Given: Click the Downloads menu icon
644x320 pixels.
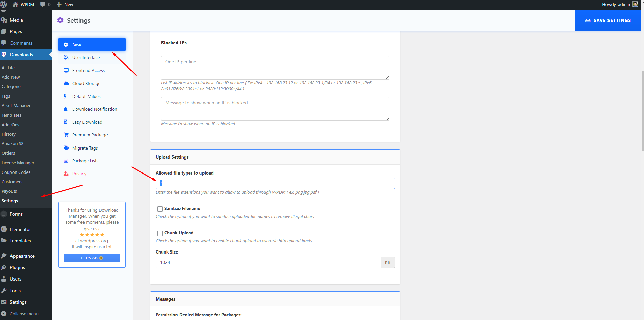Looking at the screenshot, I should (x=4, y=55).
